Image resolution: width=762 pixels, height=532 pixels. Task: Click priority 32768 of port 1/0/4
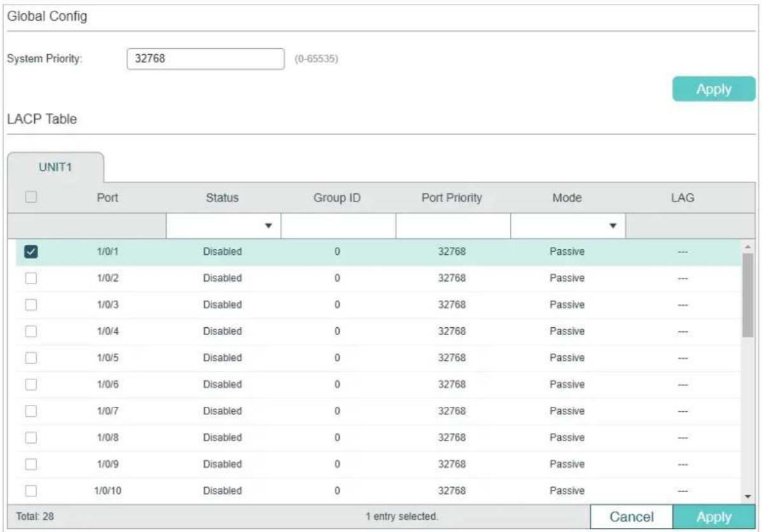click(x=452, y=331)
